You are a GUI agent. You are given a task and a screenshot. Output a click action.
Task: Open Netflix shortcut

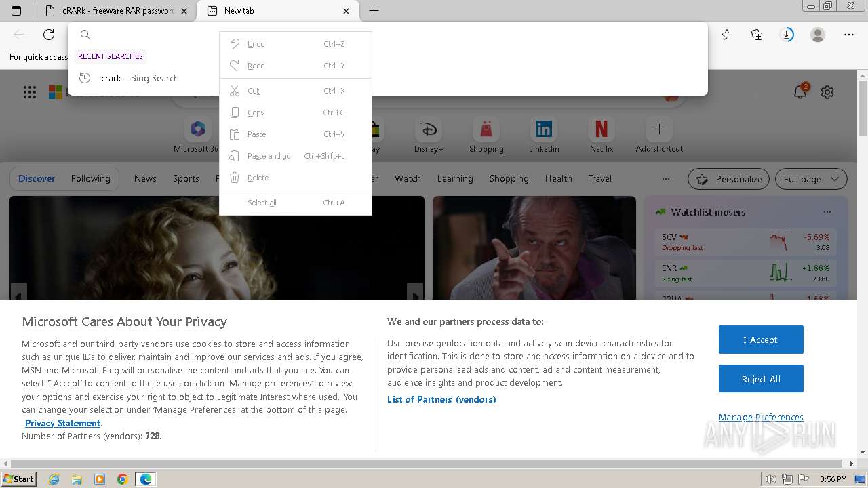pos(601,135)
